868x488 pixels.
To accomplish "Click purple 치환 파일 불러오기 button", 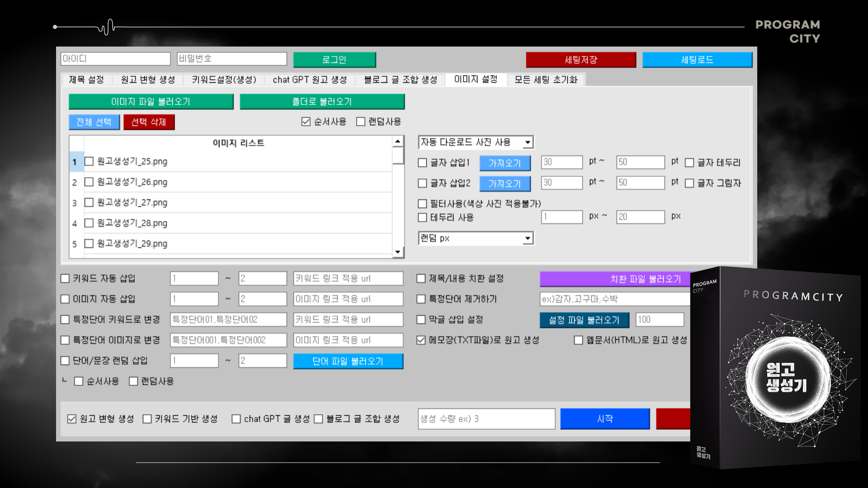I will [615, 279].
